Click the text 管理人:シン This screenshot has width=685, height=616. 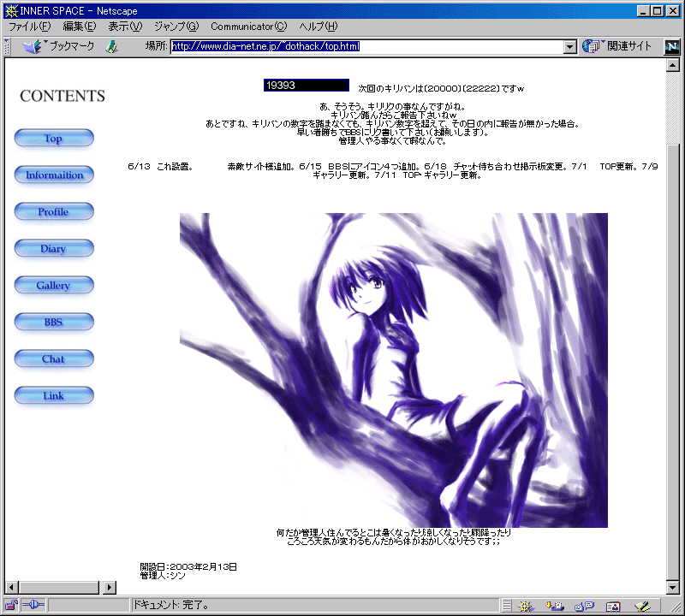point(163,576)
